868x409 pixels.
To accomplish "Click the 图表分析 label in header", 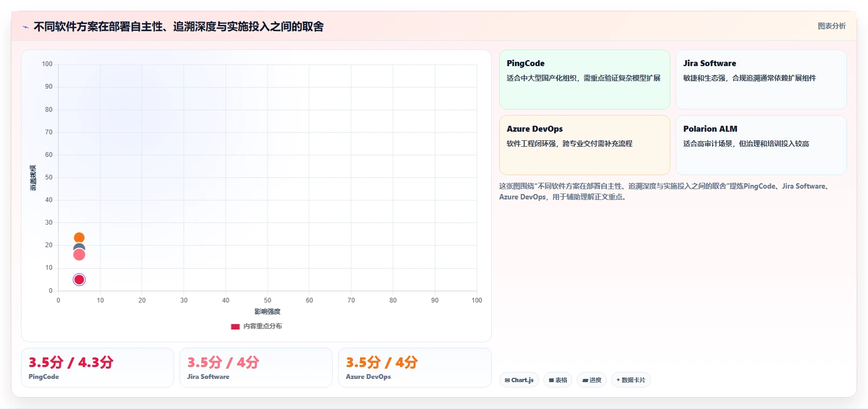I will [831, 26].
